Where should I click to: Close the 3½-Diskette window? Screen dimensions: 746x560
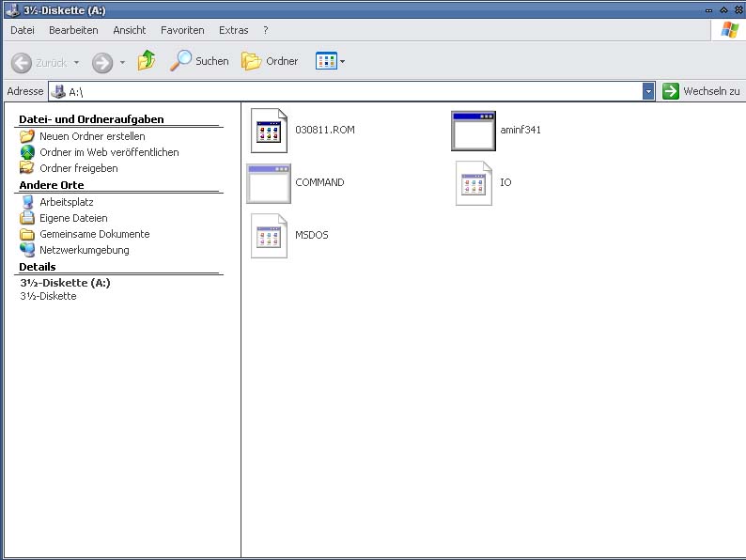[738, 10]
